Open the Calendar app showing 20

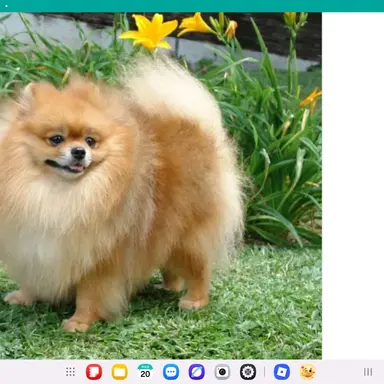(x=145, y=372)
